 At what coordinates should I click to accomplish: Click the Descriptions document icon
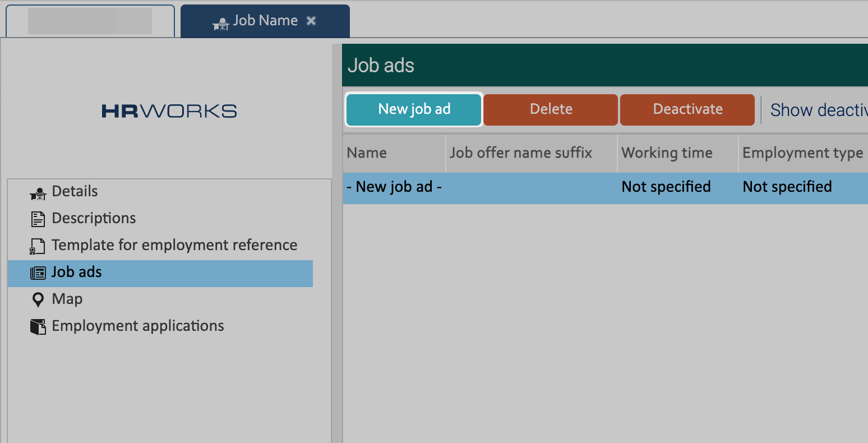tap(38, 219)
